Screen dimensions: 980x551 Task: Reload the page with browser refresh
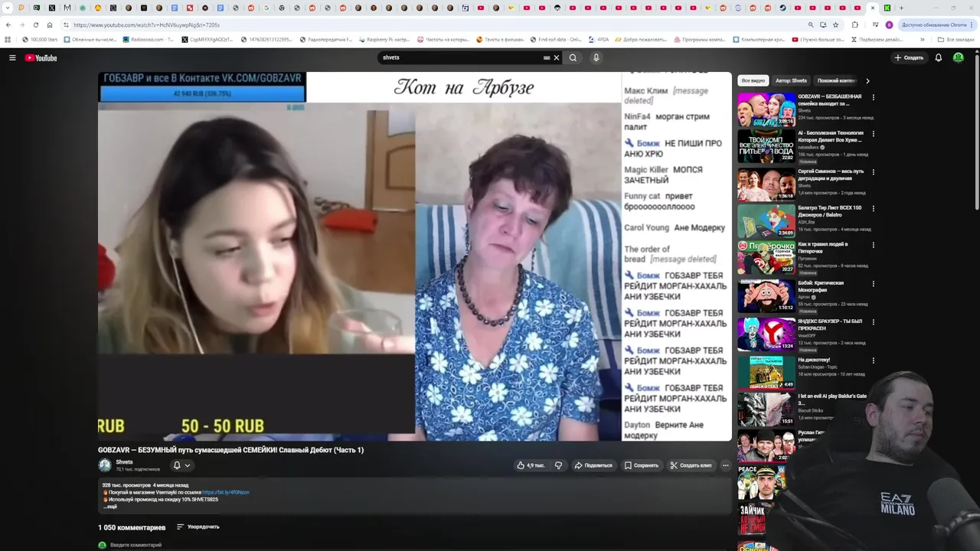coord(35,24)
